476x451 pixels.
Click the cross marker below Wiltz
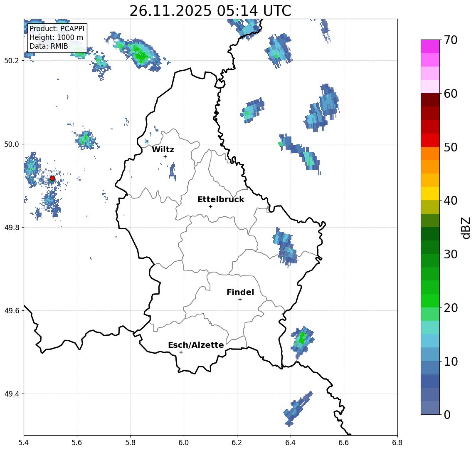click(x=165, y=156)
